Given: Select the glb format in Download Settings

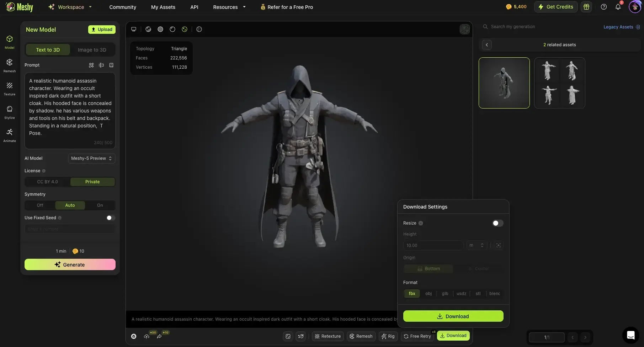Looking at the screenshot, I should [x=445, y=294].
